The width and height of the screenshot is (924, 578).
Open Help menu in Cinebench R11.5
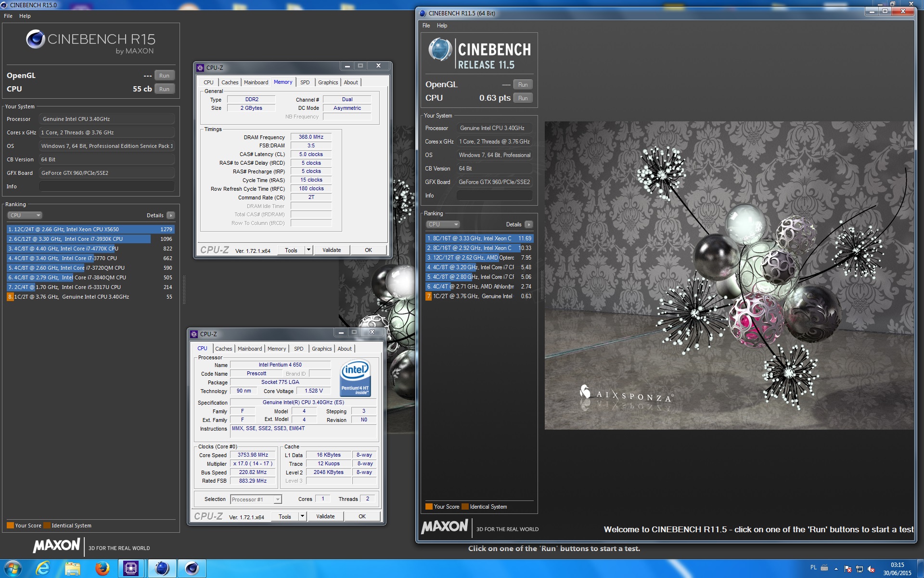point(442,26)
